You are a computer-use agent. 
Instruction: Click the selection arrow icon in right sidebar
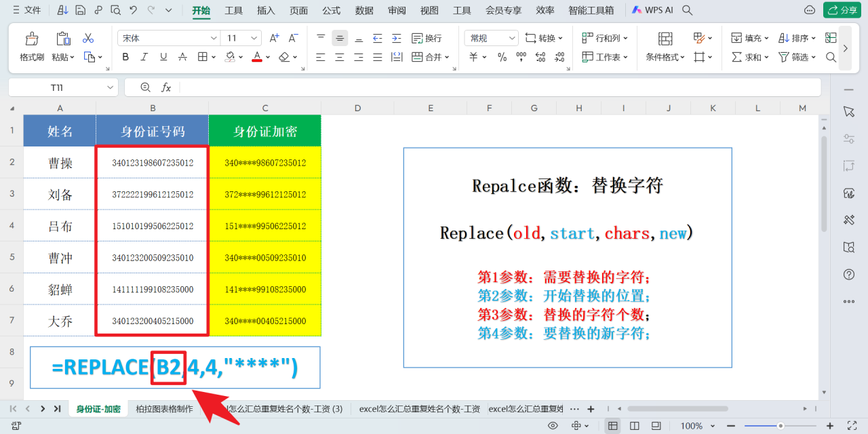[x=848, y=111]
